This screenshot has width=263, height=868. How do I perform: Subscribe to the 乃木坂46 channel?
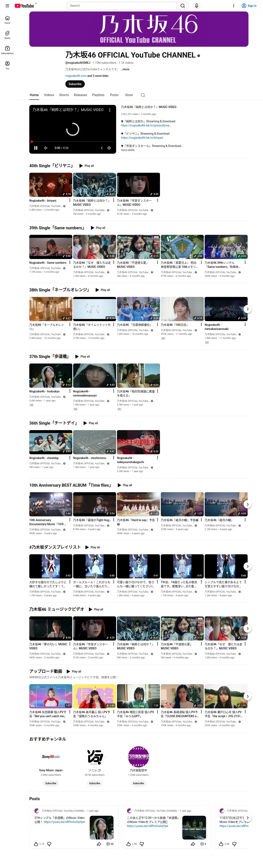point(75,84)
